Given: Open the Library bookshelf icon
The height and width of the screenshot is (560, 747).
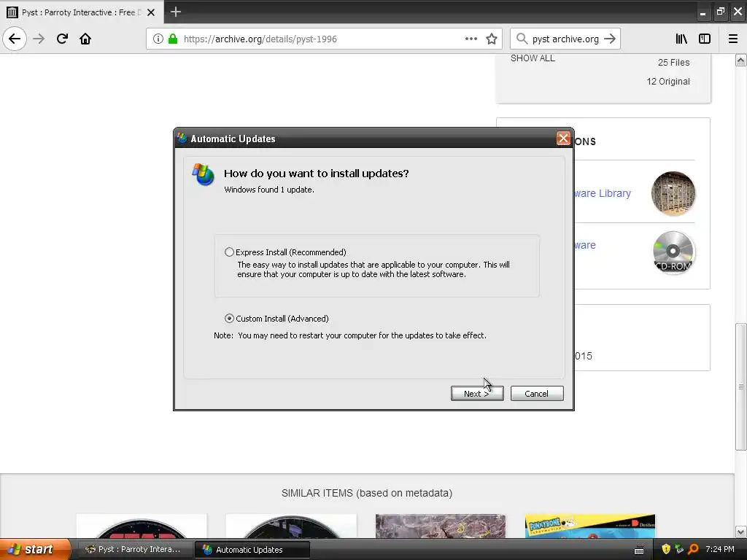Looking at the screenshot, I should [681, 39].
